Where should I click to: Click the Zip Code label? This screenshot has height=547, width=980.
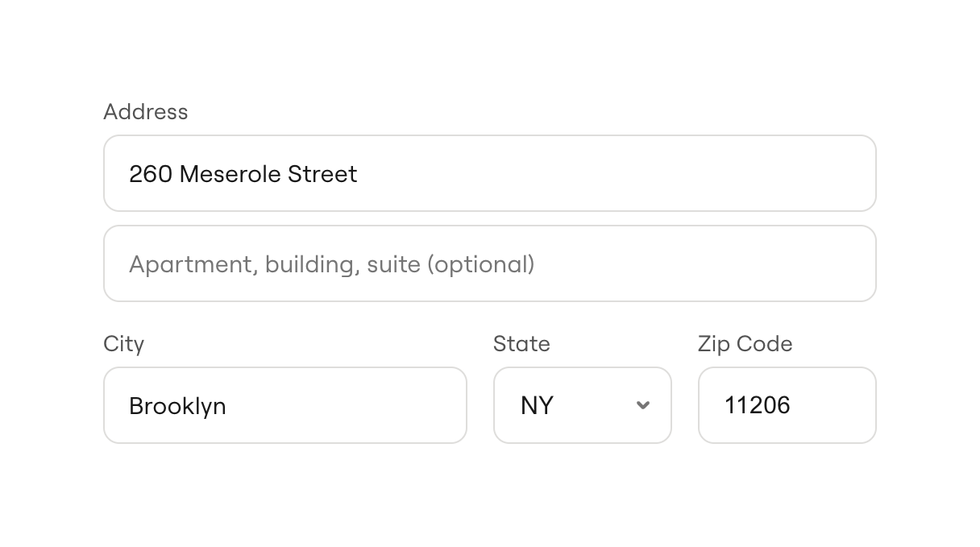tap(745, 344)
